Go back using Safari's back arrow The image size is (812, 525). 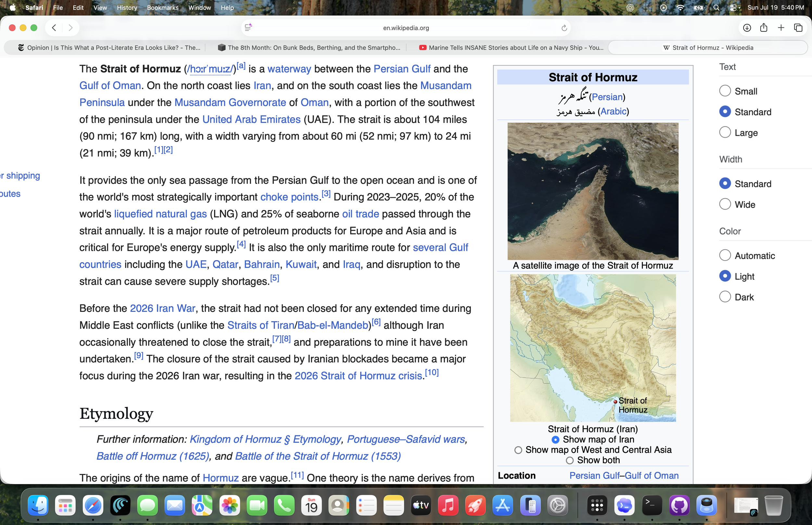tap(54, 28)
